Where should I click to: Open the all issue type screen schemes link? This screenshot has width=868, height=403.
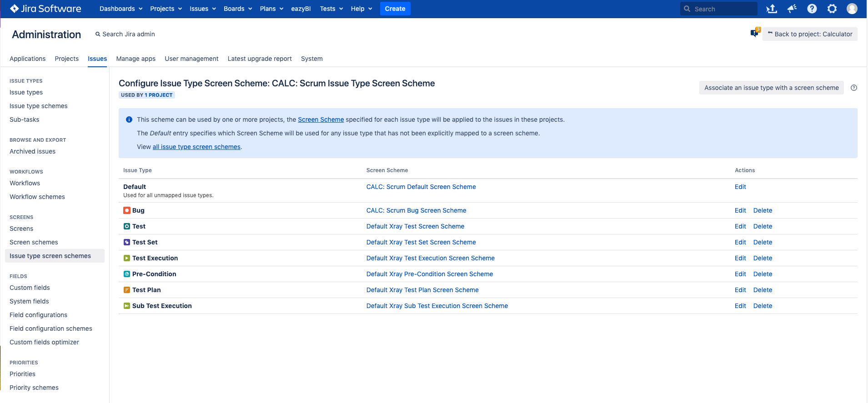pyautogui.click(x=196, y=147)
